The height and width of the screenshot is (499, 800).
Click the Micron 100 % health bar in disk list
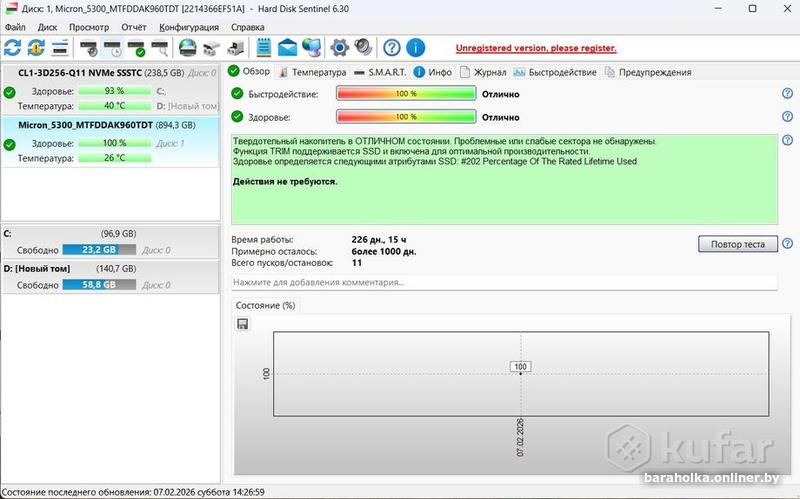pyautogui.click(x=114, y=143)
